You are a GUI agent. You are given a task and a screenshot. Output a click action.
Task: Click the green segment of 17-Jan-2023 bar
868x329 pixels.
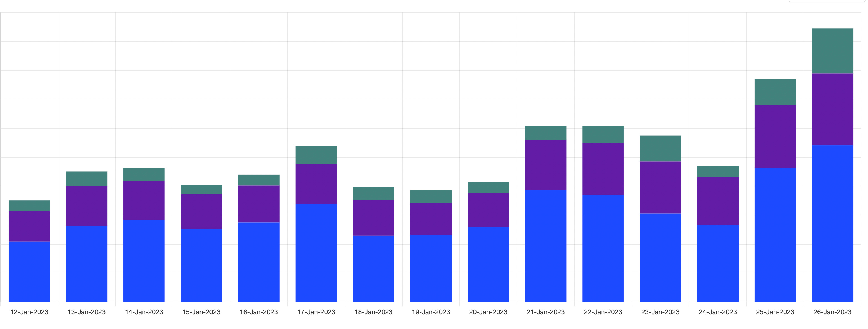(x=316, y=155)
